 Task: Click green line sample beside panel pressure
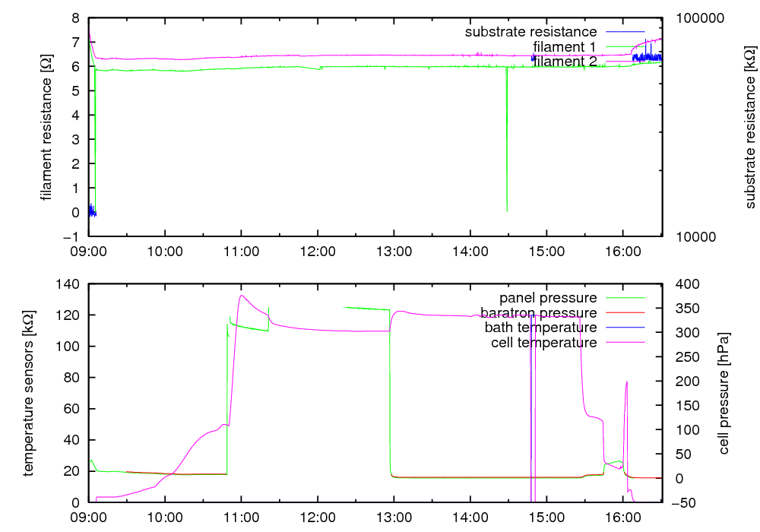625,298
